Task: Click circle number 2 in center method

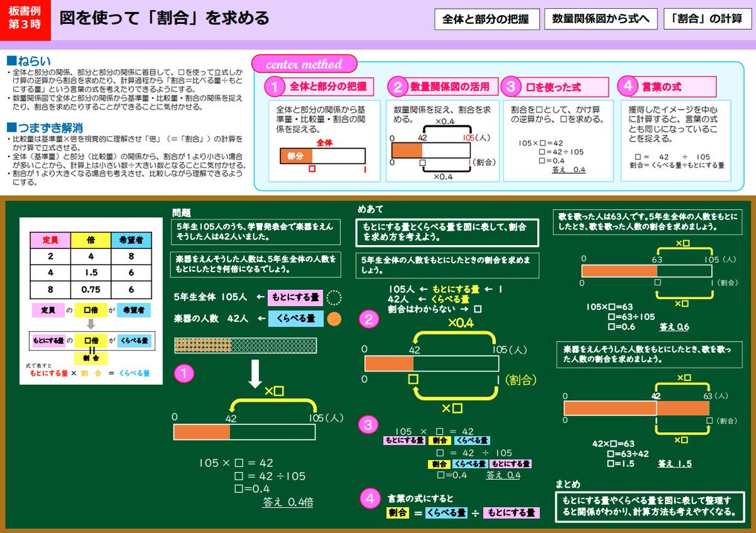Action: click(x=396, y=86)
